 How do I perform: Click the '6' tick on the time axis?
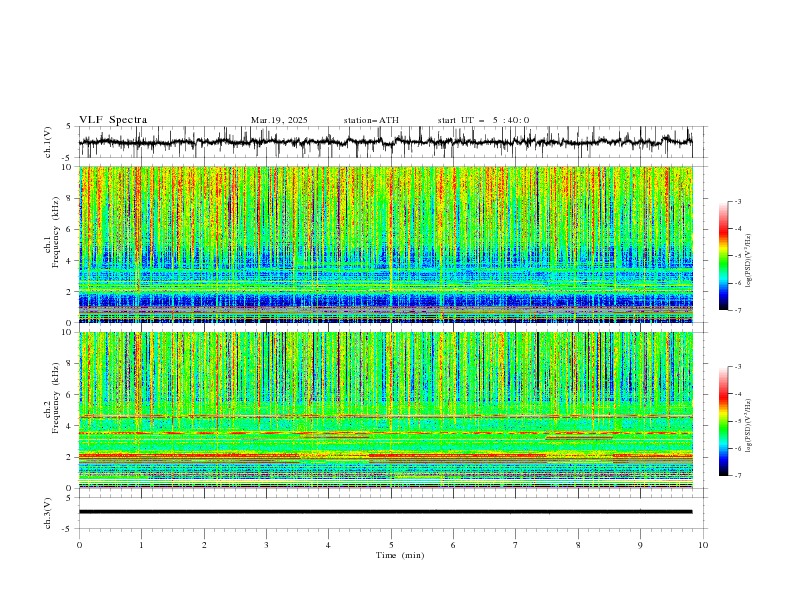tap(453, 545)
